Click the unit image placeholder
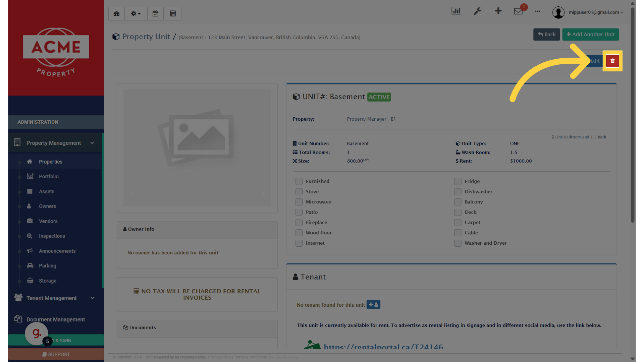The image size is (644, 362). [x=197, y=148]
